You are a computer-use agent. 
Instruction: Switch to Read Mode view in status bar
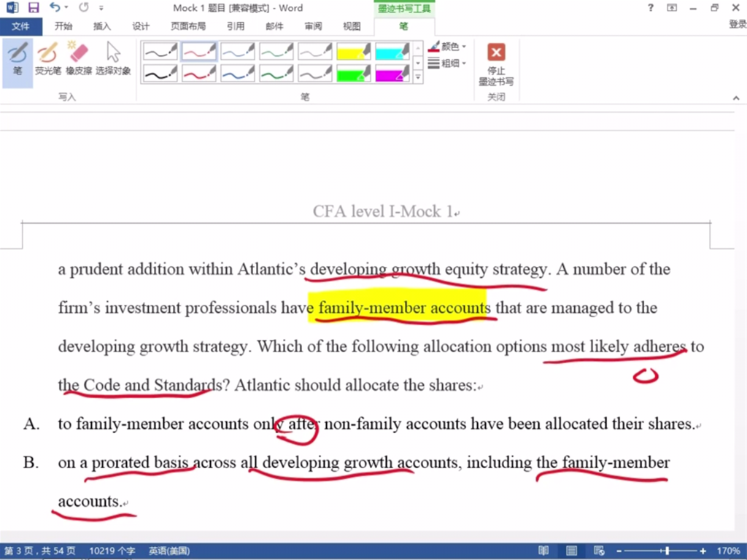543,551
